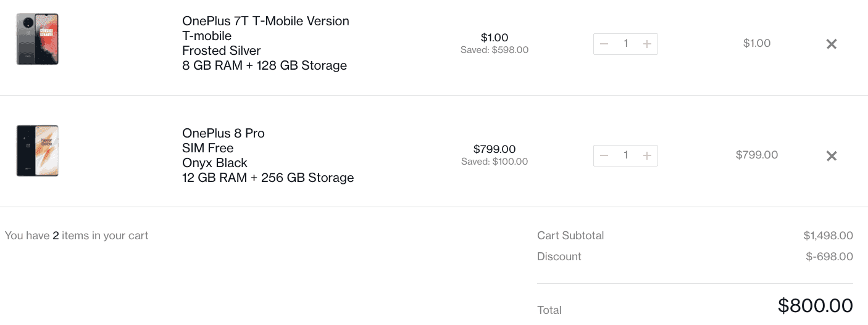Image resolution: width=868 pixels, height=325 pixels.
Task: Click the Saved: $598.00 text
Action: pos(495,50)
